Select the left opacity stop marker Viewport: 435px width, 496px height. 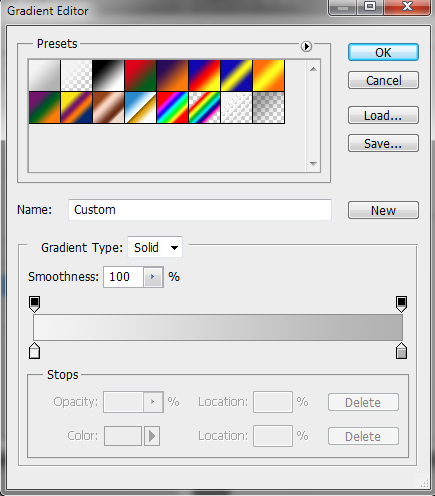(x=35, y=304)
